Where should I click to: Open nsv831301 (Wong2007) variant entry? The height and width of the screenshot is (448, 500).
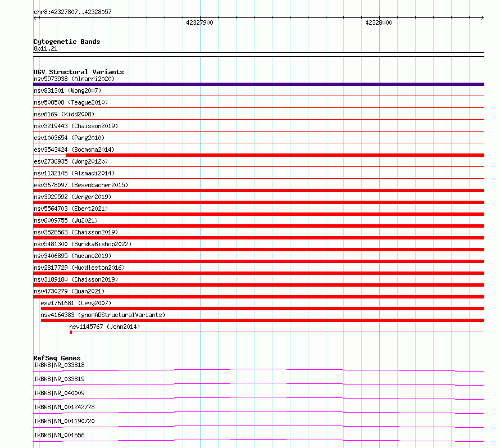click(67, 90)
